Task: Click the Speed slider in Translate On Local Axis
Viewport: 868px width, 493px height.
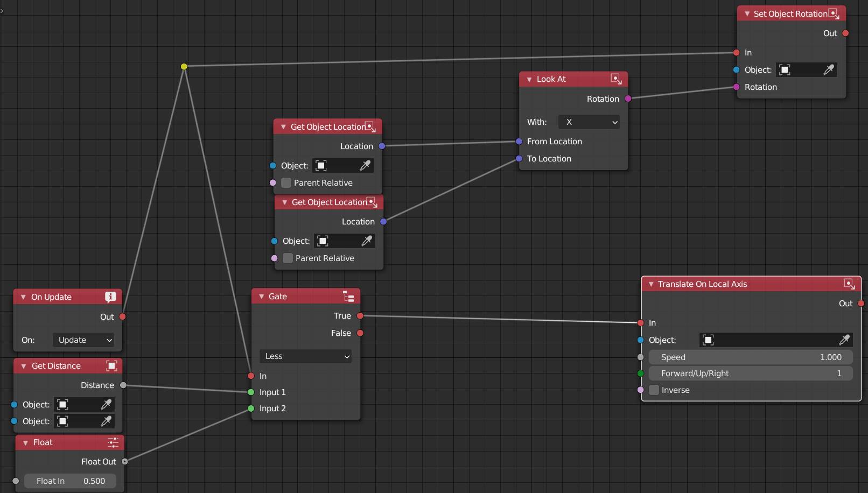Action: coord(751,357)
